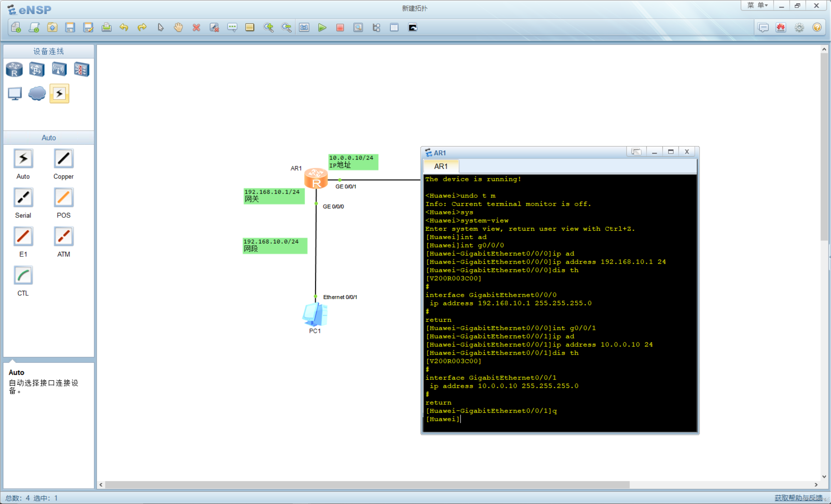Create a new topology from toolbar

tap(16, 27)
